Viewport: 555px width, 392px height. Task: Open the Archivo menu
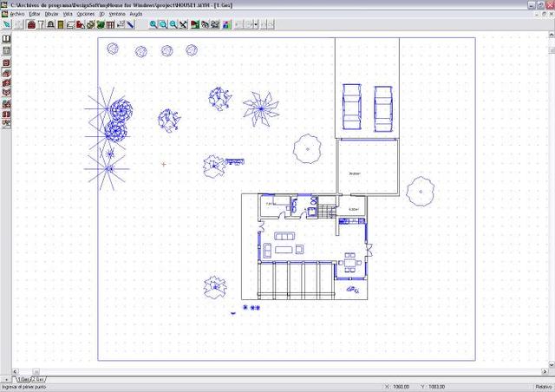click(x=16, y=15)
